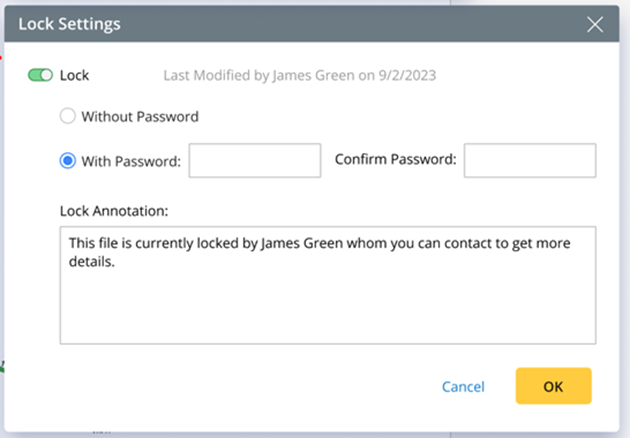The width and height of the screenshot is (630, 438).
Task: Focus the Confirm Password input field
Action: pyautogui.click(x=529, y=160)
